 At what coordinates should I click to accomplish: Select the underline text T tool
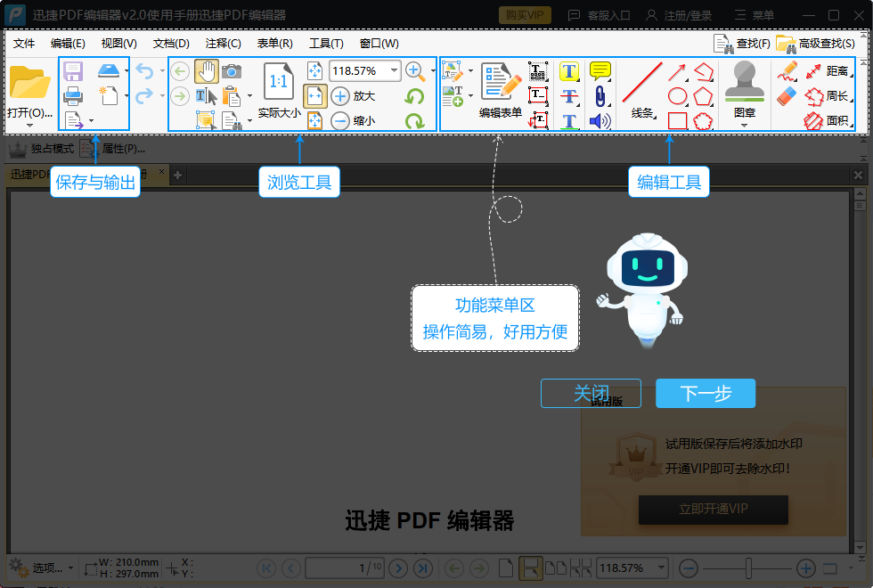click(569, 121)
